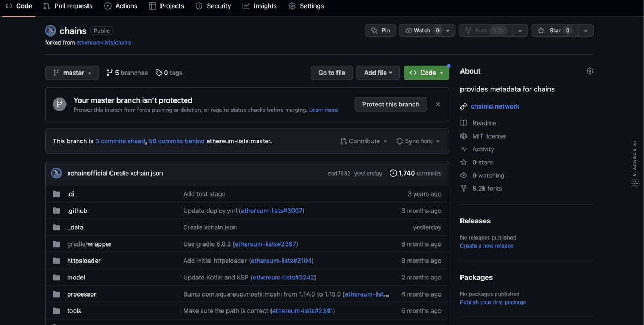644x325 pixels.
Task: Click the Go to file button
Action: [332, 73]
